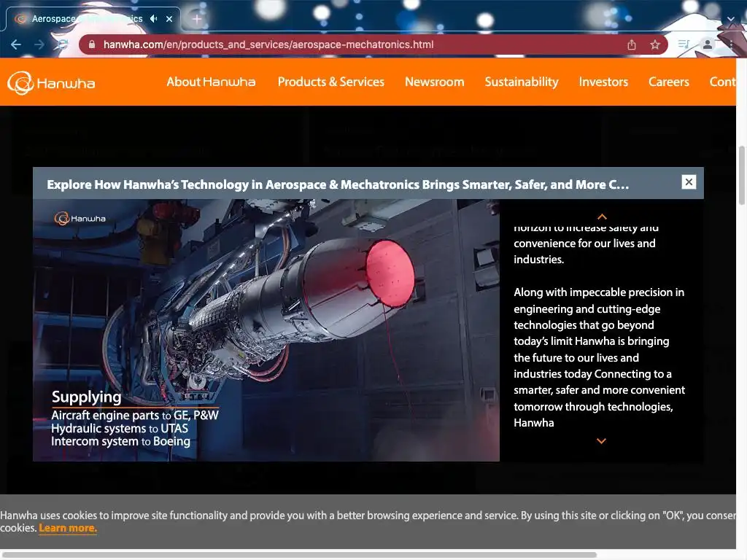Click the horizontal page scrollbar
This screenshot has width=747, height=560.
(x=299, y=555)
